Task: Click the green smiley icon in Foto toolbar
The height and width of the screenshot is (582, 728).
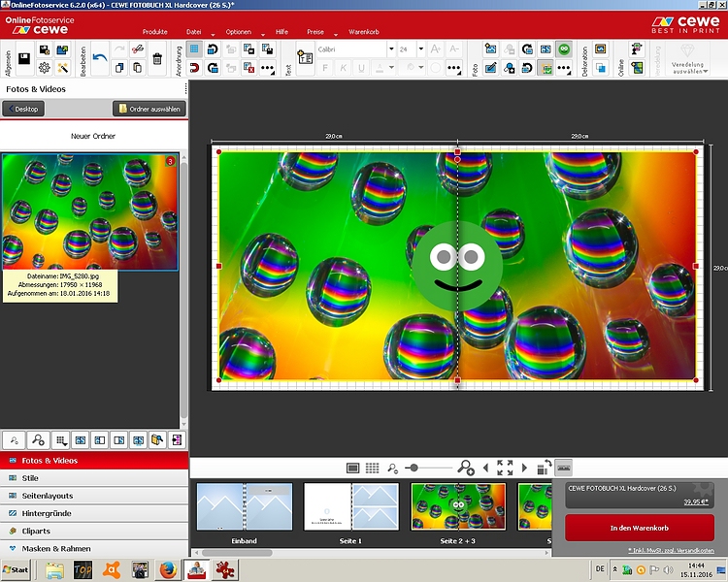Action: coord(564,48)
